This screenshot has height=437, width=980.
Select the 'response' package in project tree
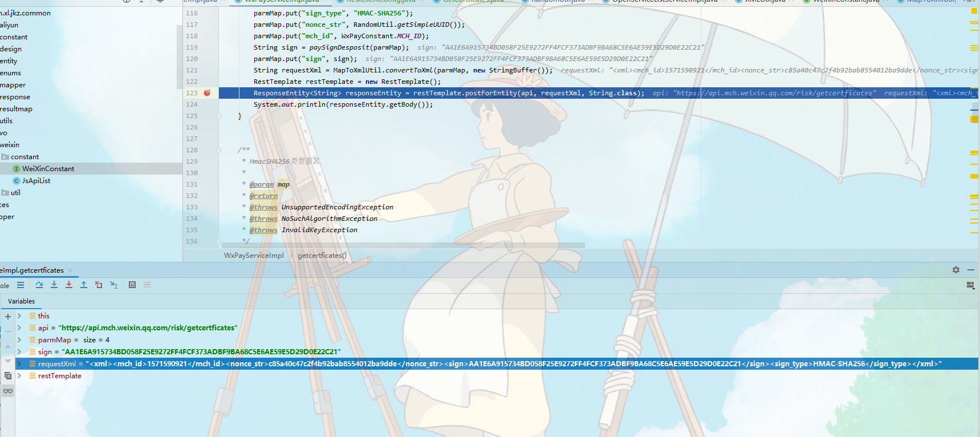pyautogui.click(x=15, y=97)
